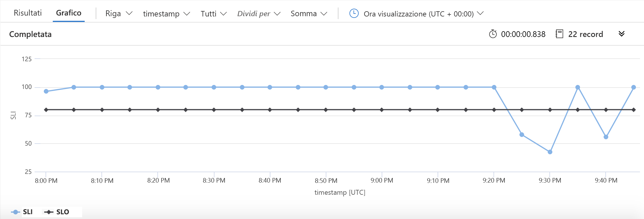Select the SLI point at 8:00 PM
The height and width of the screenshot is (219, 644).
46,91
